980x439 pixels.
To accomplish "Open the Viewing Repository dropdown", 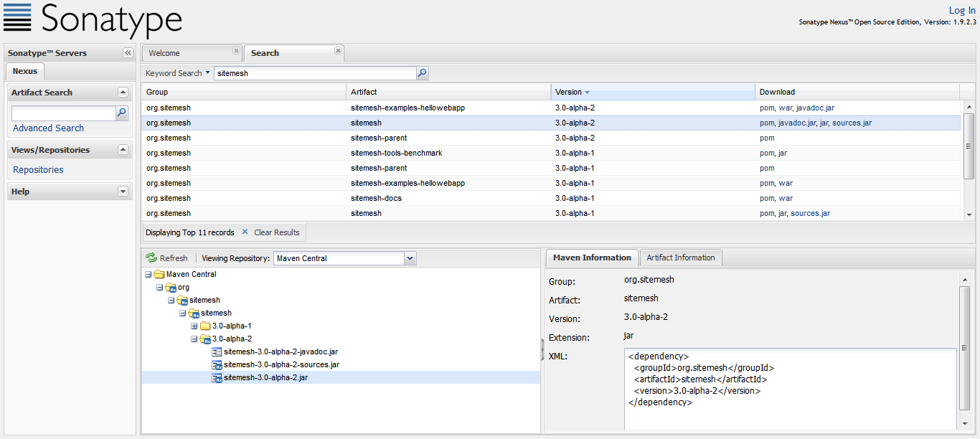I will tap(410, 258).
